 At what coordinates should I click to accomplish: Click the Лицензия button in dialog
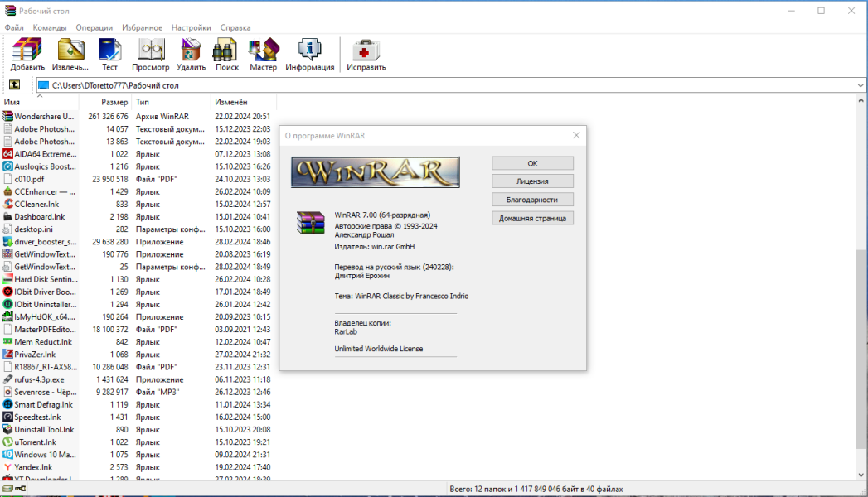pos(532,181)
